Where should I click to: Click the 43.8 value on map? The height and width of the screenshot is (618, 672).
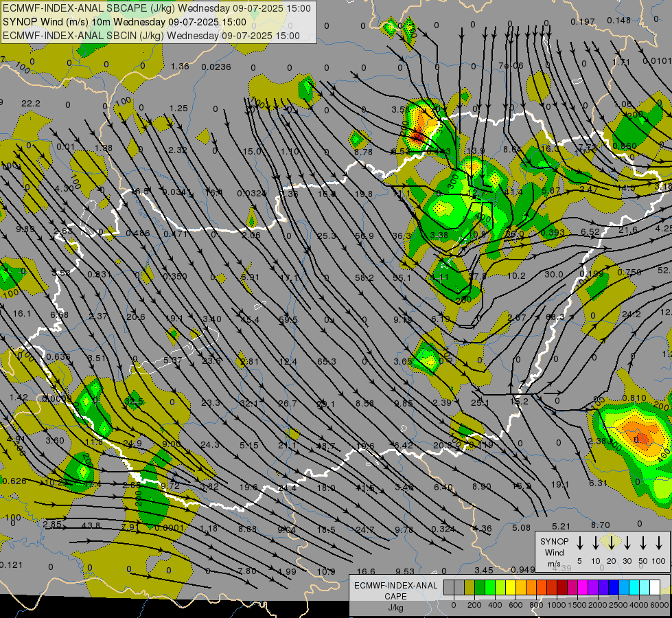[x=91, y=525]
